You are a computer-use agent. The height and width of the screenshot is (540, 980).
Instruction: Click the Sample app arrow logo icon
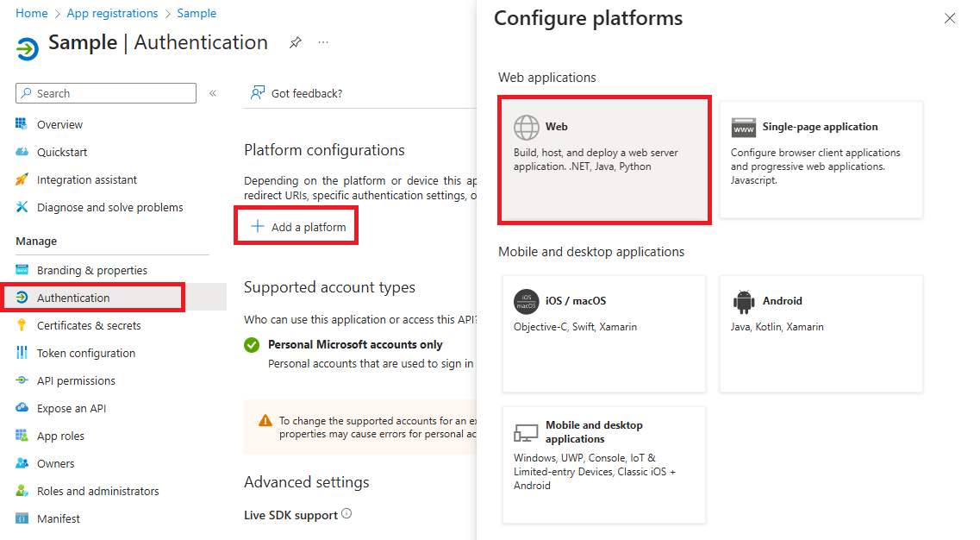click(x=28, y=48)
